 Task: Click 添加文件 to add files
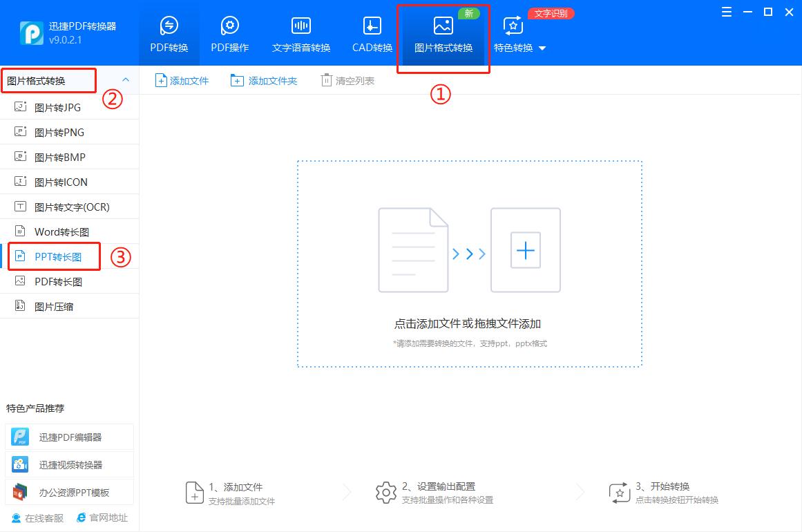click(182, 80)
